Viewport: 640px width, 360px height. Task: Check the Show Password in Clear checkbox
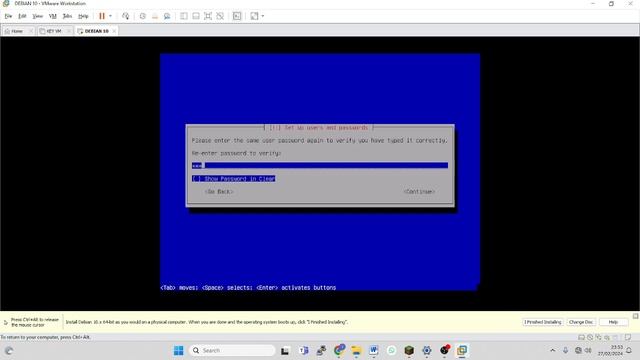coord(233,178)
